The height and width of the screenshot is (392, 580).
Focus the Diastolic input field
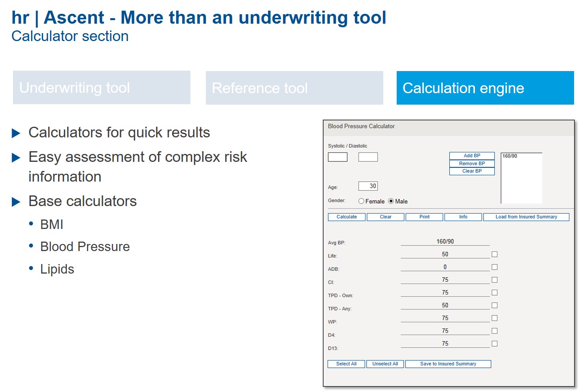(368, 157)
